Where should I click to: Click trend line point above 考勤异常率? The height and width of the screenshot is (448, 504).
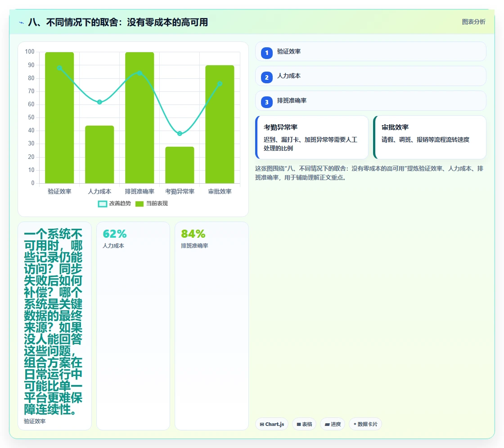click(x=180, y=133)
